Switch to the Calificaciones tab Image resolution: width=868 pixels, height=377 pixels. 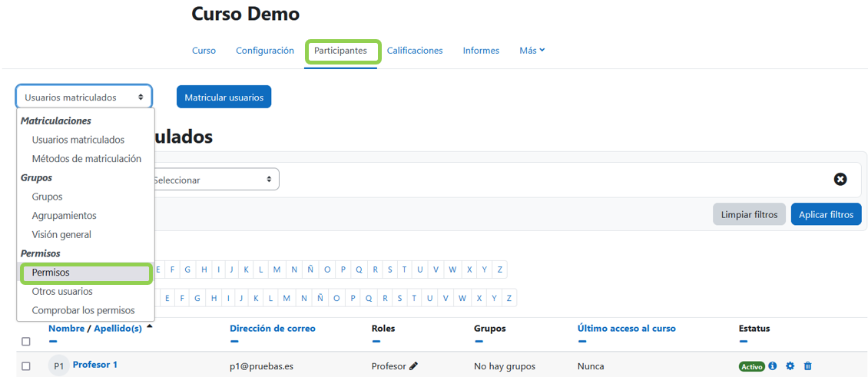(415, 51)
